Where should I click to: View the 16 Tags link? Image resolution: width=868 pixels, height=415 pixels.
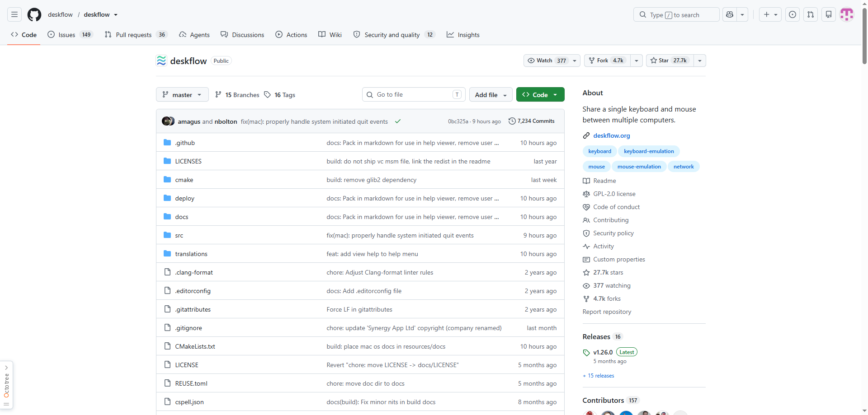click(x=280, y=95)
